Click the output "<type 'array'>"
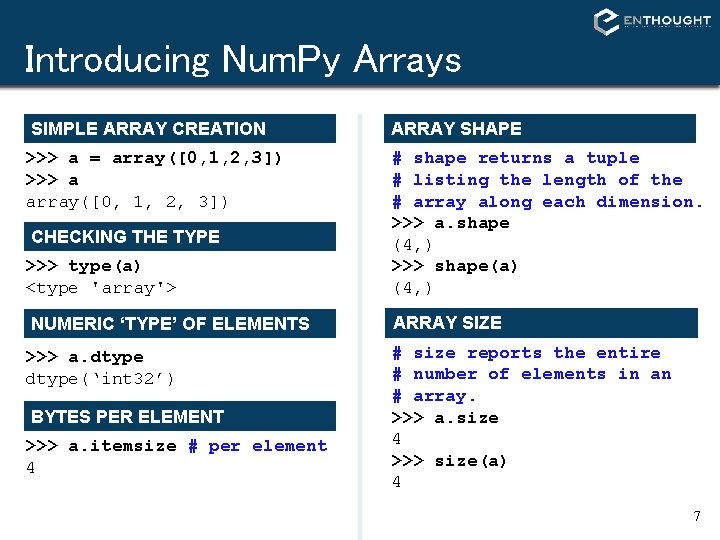 coord(101,288)
